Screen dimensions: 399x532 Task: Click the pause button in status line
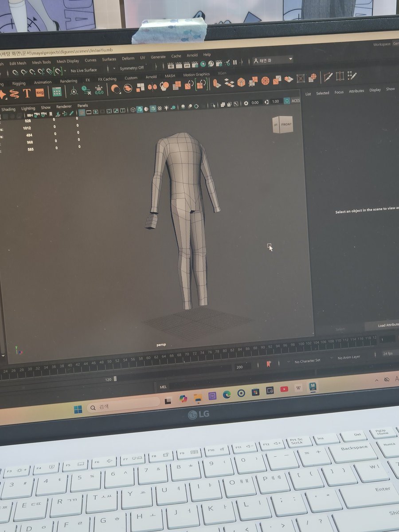(235, 63)
